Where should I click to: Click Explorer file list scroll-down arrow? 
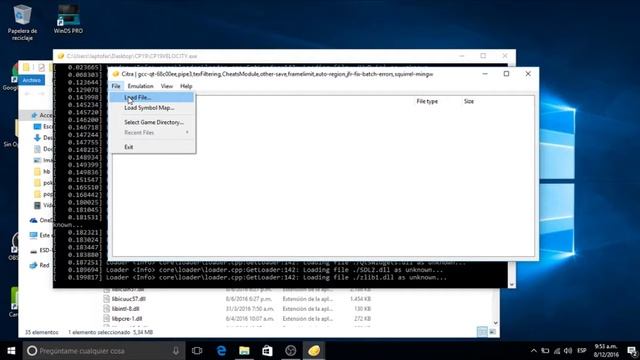496,323
